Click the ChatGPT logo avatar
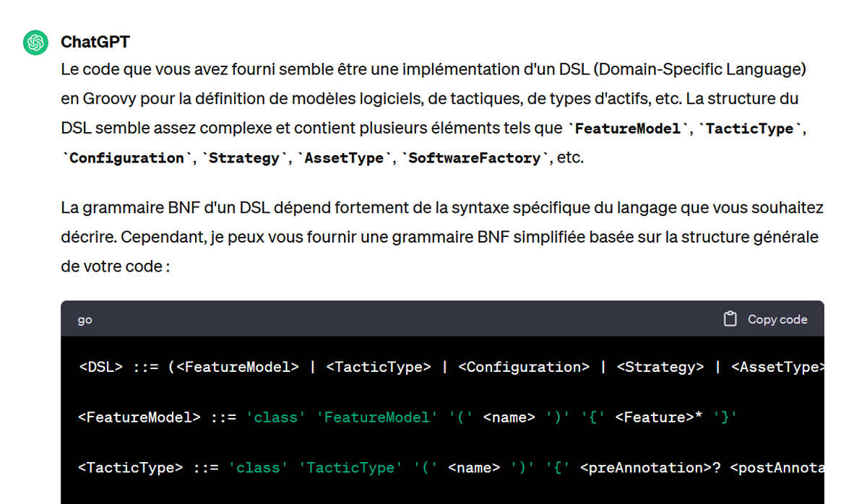 click(35, 43)
